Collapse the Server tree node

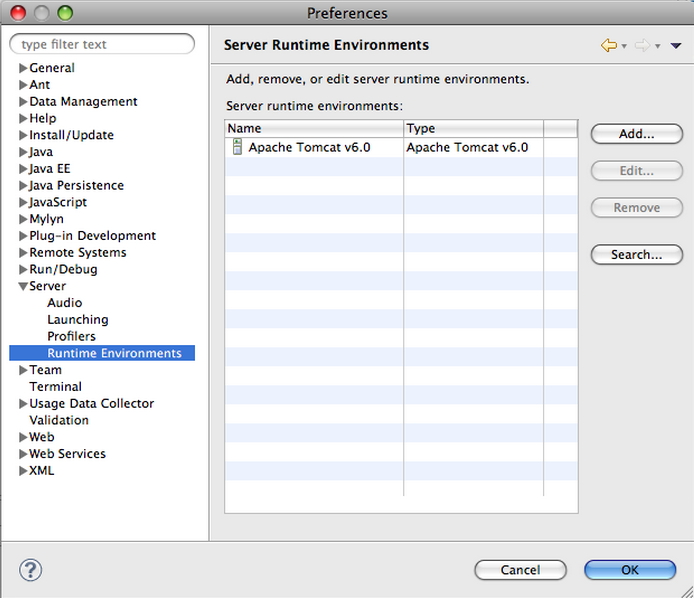[x=23, y=286]
